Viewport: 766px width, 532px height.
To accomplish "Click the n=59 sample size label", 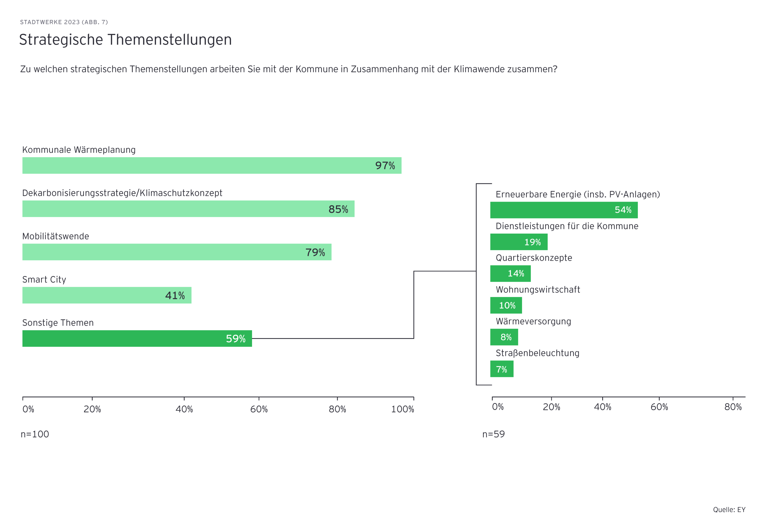I will click(x=493, y=434).
